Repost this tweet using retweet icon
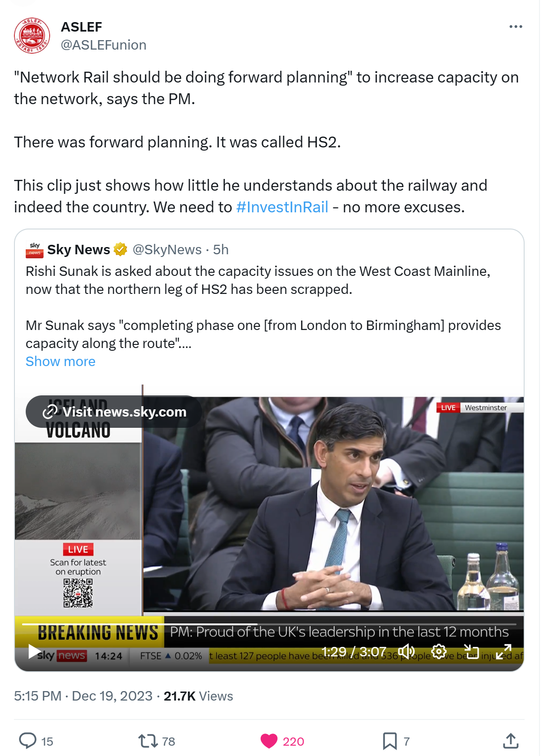Screen dimensions: 544x756 (x=148, y=741)
